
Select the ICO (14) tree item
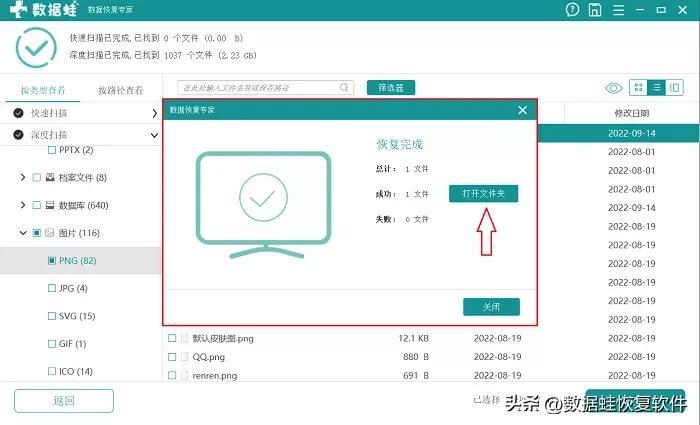[75, 371]
